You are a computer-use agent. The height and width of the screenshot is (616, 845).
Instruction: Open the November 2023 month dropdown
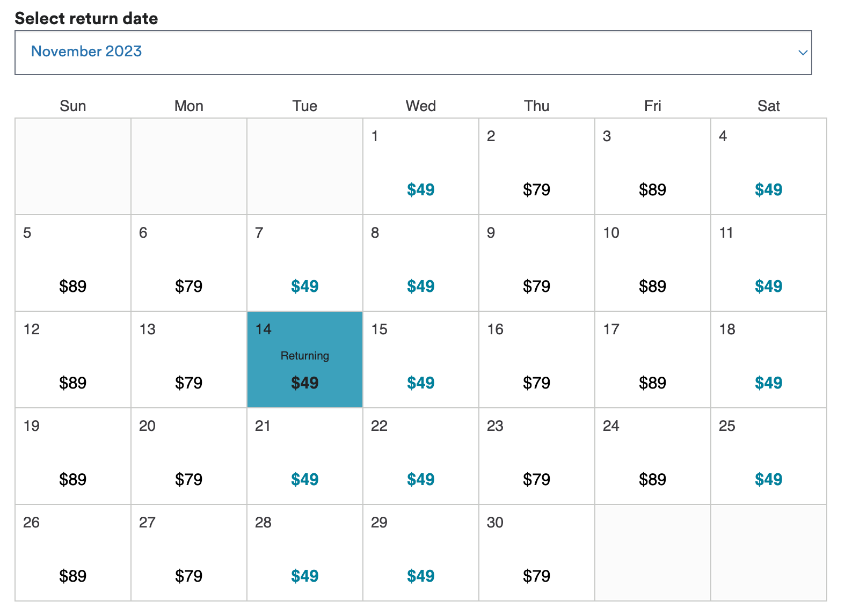coord(412,52)
